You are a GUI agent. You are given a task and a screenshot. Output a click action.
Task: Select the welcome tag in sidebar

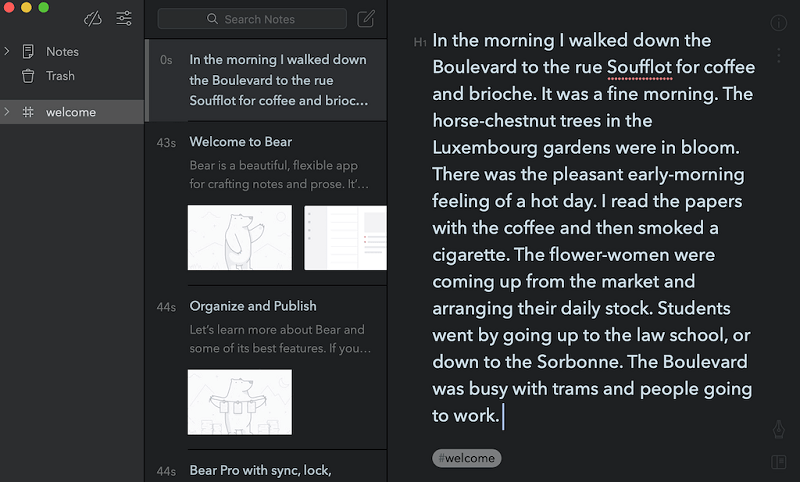pos(71,112)
